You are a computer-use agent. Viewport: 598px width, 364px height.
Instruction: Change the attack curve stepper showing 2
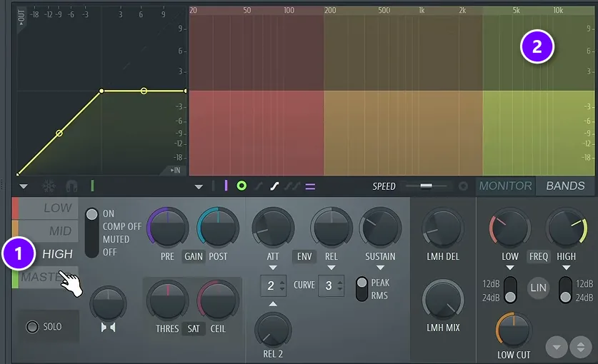pos(274,285)
